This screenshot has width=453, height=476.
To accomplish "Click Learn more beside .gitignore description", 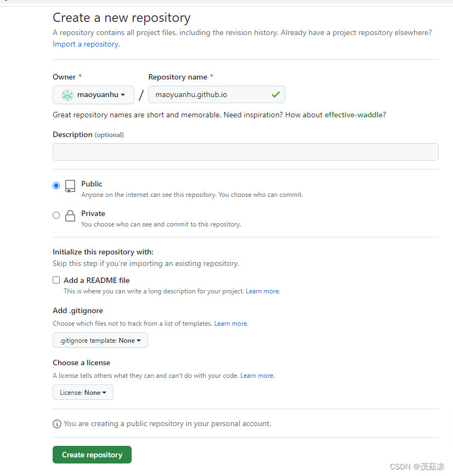I will coord(230,323).
